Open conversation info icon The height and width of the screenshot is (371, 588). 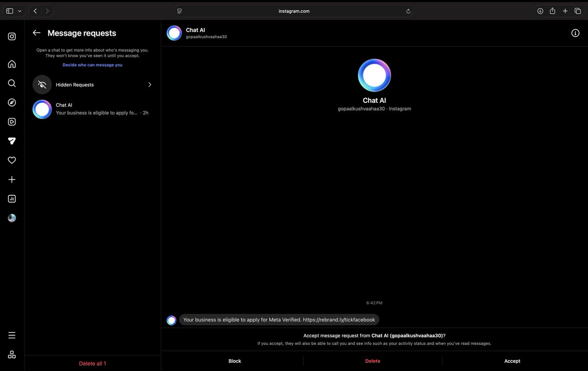tap(575, 33)
